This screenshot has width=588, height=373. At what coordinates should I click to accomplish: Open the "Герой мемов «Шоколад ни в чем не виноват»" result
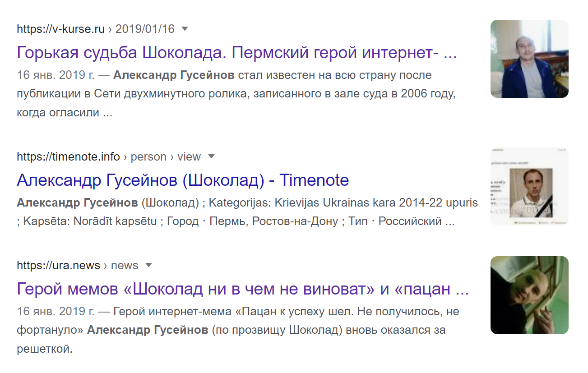[243, 289]
